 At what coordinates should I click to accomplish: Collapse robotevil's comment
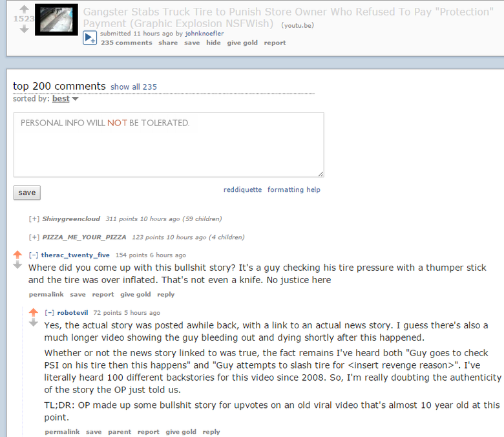tap(49, 312)
